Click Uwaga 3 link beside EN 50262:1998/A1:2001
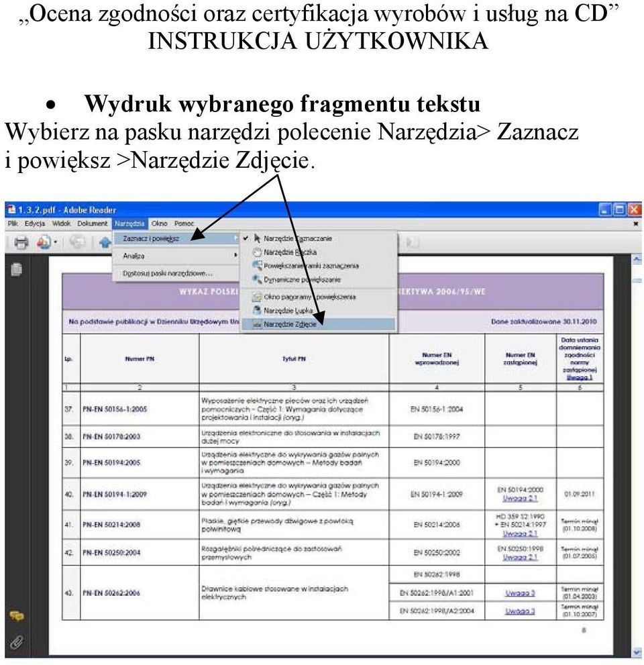 pyautogui.click(x=520, y=593)
